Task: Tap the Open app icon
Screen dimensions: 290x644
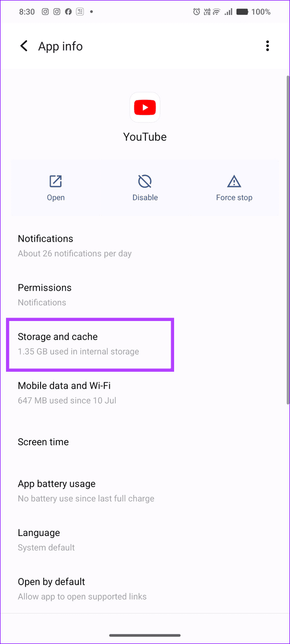Action: (56, 181)
